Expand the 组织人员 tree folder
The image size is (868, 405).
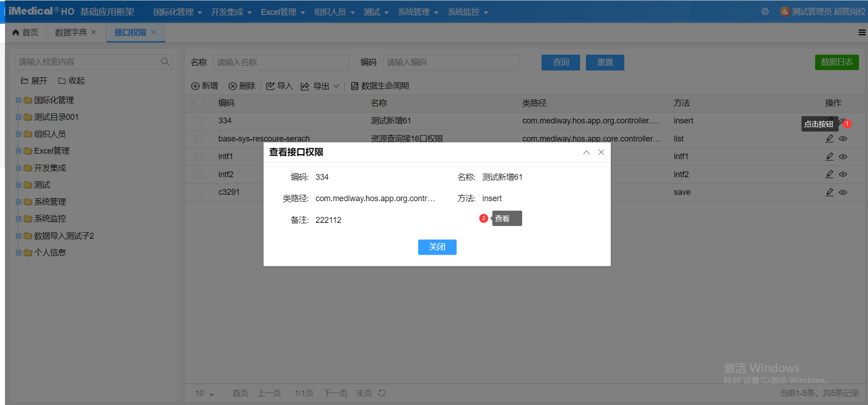pyautogui.click(x=19, y=134)
